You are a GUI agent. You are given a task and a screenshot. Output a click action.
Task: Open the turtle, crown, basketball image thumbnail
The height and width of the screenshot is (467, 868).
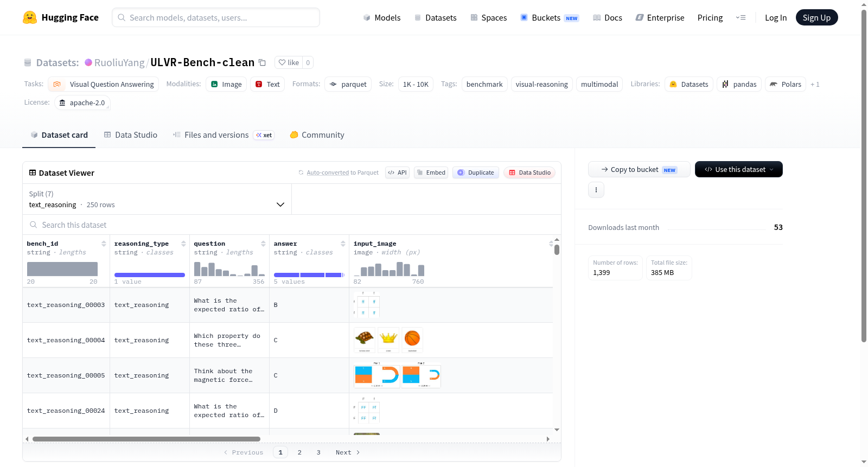tap(388, 340)
